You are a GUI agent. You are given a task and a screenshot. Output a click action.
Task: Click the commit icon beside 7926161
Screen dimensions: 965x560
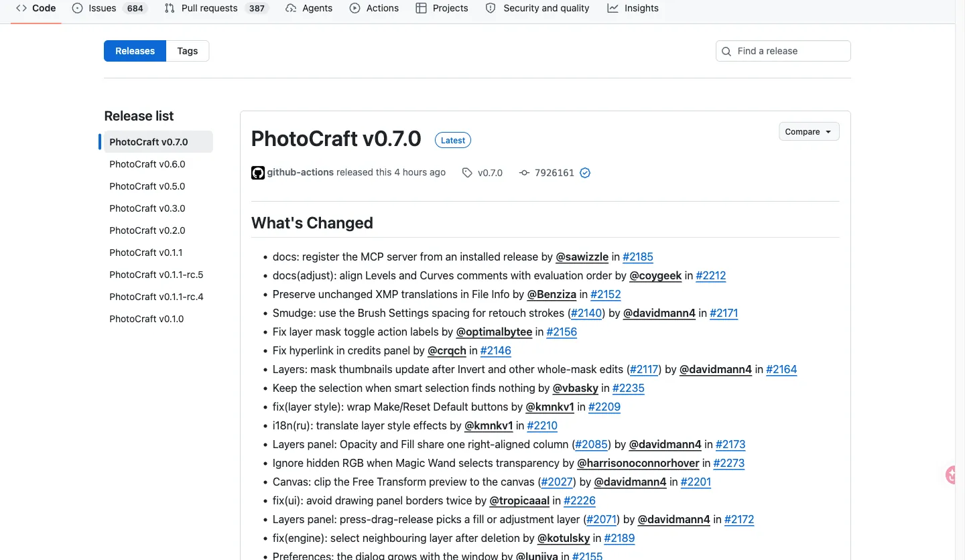(x=524, y=173)
